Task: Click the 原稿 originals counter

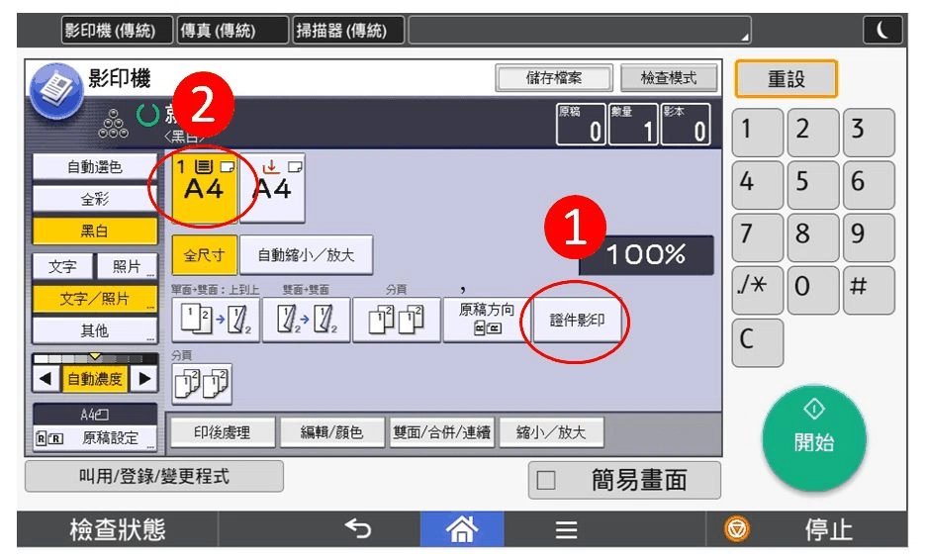Action: 581,124
